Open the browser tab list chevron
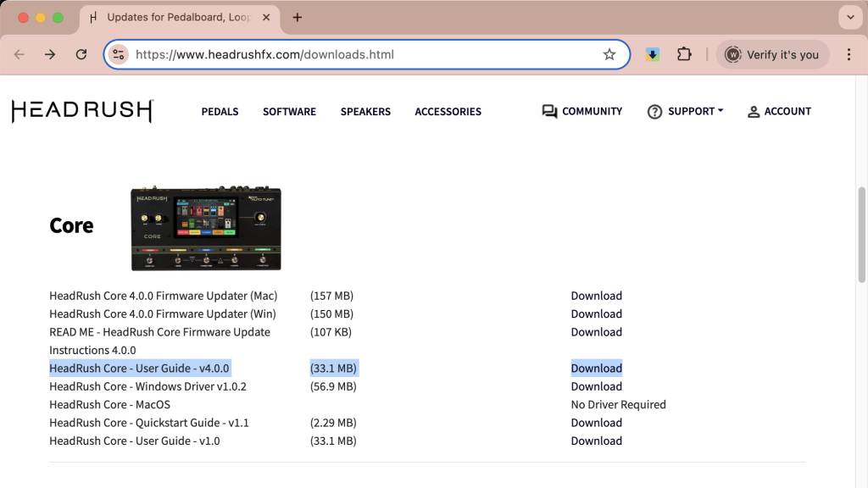The image size is (868, 488). tap(850, 17)
